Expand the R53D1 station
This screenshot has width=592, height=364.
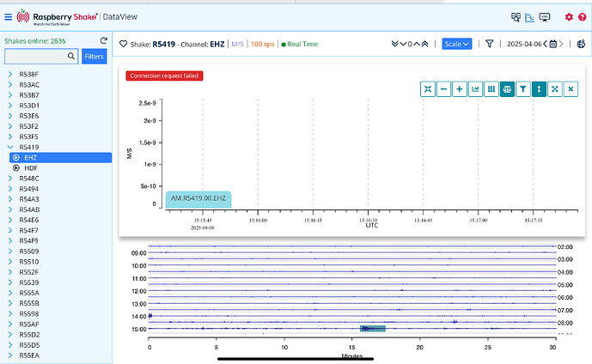coord(10,106)
